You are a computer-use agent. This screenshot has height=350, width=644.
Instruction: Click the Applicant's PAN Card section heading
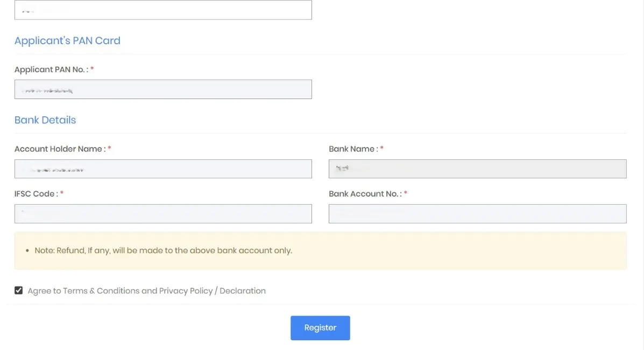(67, 40)
